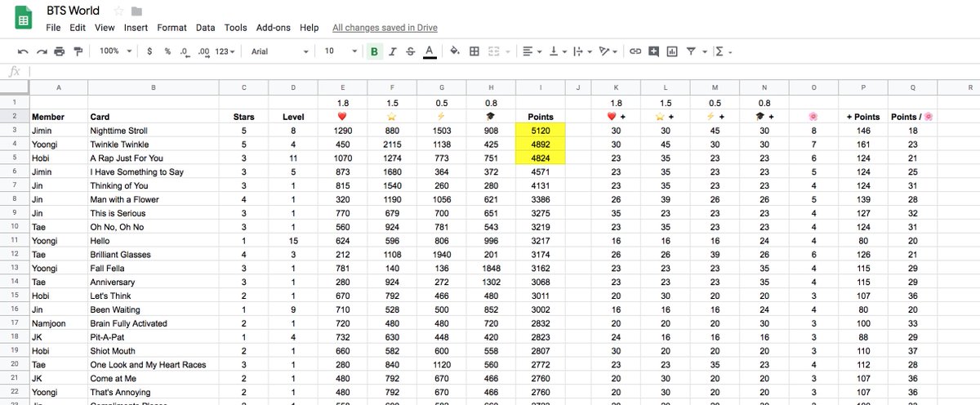Open more number formats 123 dropdown

tap(225, 51)
